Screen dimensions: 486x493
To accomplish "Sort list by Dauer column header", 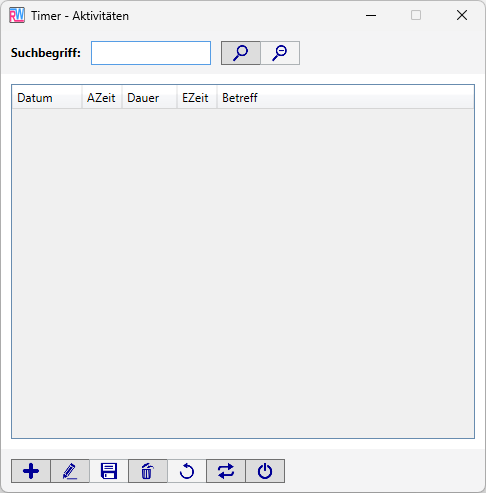I will point(149,98).
